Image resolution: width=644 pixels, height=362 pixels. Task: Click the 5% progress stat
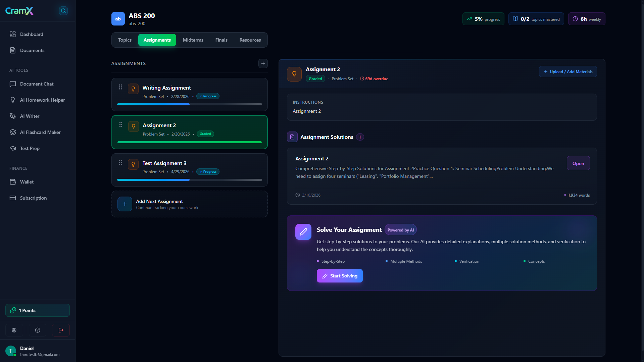click(x=483, y=19)
